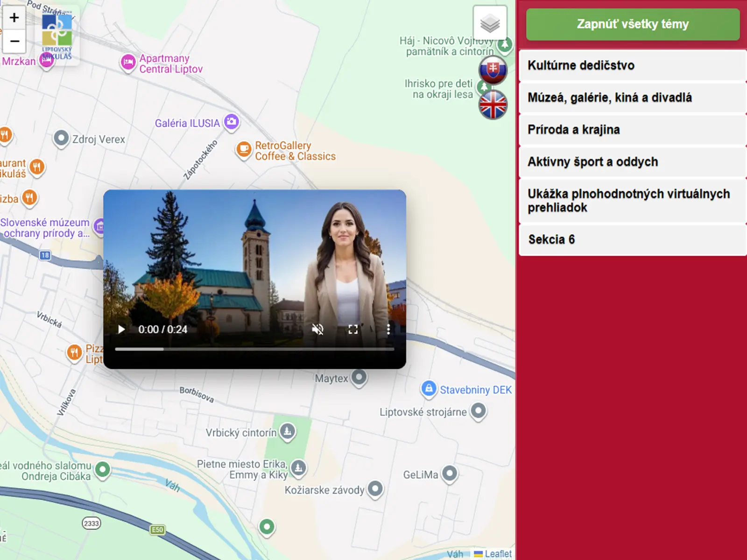Expand Múzeá, galérie, kiná a divadlá
Image resolution: width=747 pixels, height=560 pixels.
coord(633,98)
